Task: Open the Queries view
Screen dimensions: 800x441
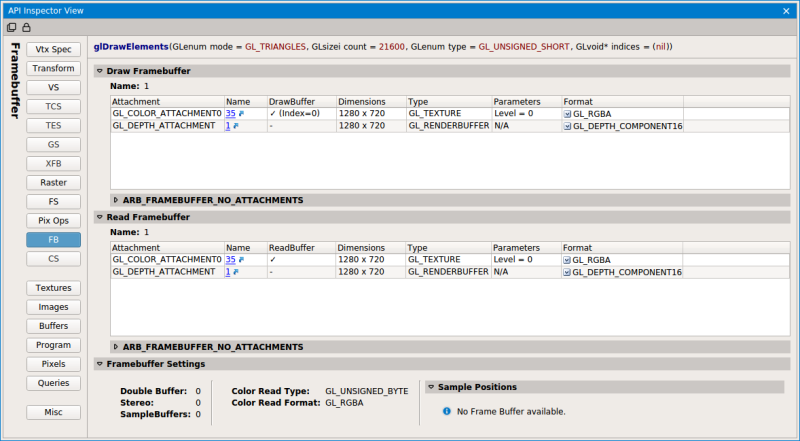Action: 54,383
